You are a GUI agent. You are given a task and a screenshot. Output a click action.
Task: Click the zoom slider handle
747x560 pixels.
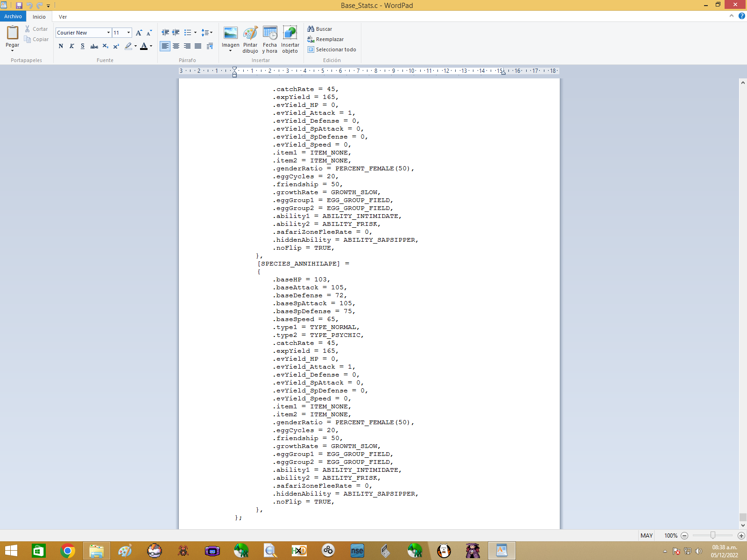(x=713, y=535)
